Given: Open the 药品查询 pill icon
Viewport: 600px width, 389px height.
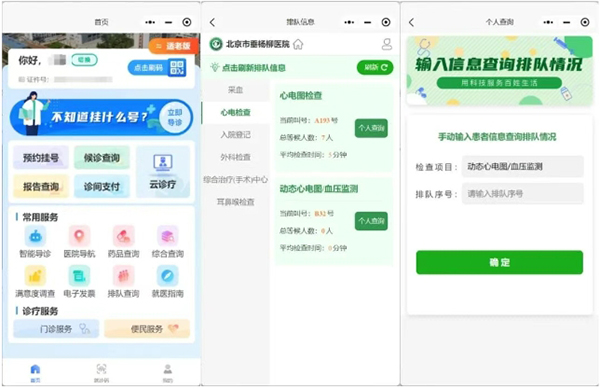Looking at the screenshot, I should (123, 236).
